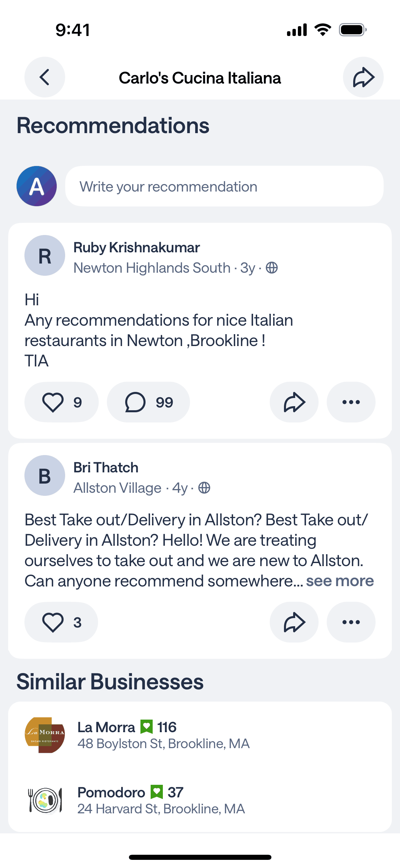Open Pomodoro business listing
Screen dimensions: 400x868
point(161,800)
